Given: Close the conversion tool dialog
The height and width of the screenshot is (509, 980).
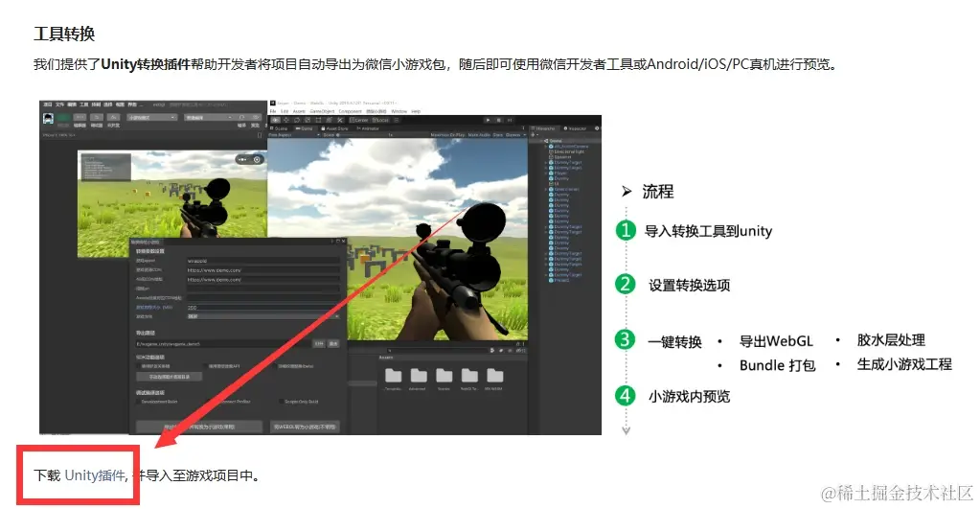Looking at the screenshot, I should point(343,242).
